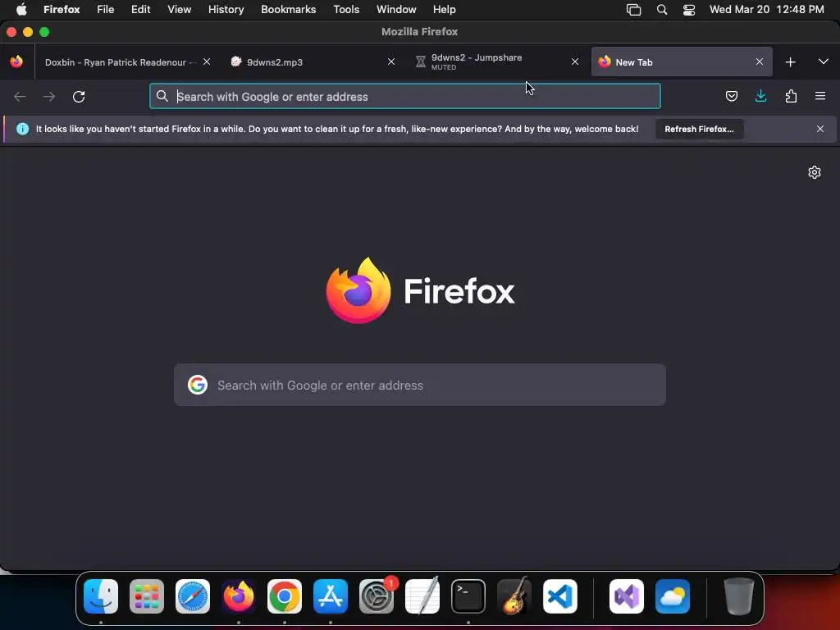Open Stage Manager window icon in menu bar
This screenshot has width=840, height=630.
click(634, 10)
